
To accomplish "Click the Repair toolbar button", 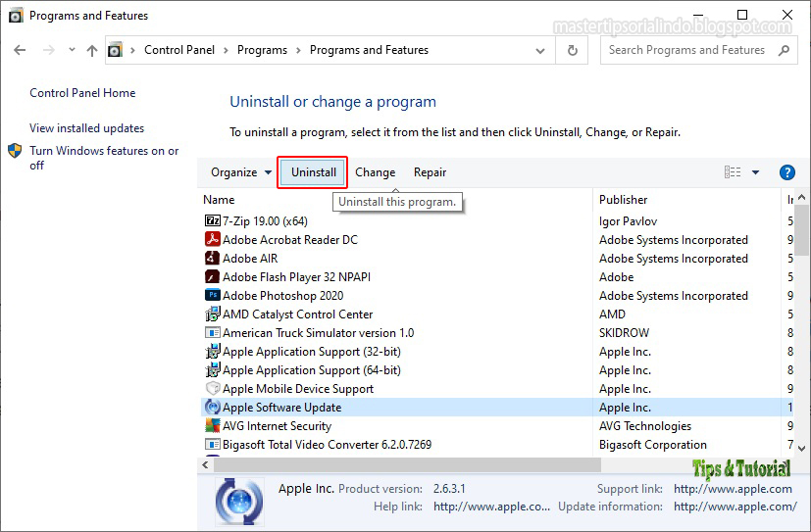I will click(430, 172).
